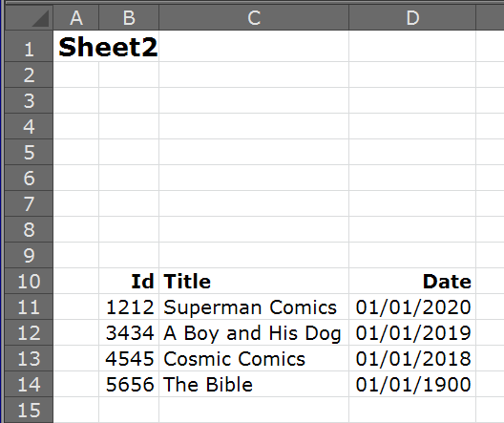Select cell containing The Bible
The width and height of the screenshot is (504, 423).
(254, 384)
